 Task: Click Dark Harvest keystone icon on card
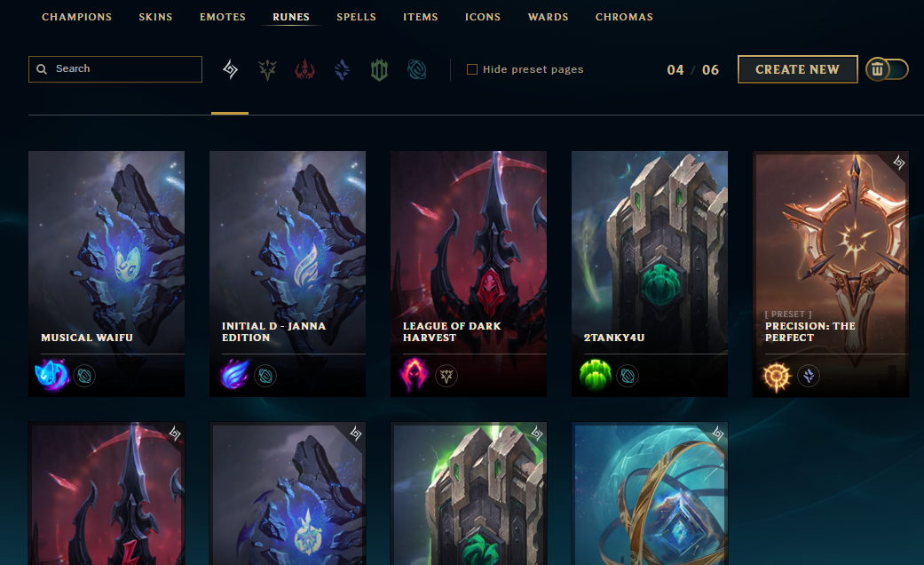coord(413,375)
